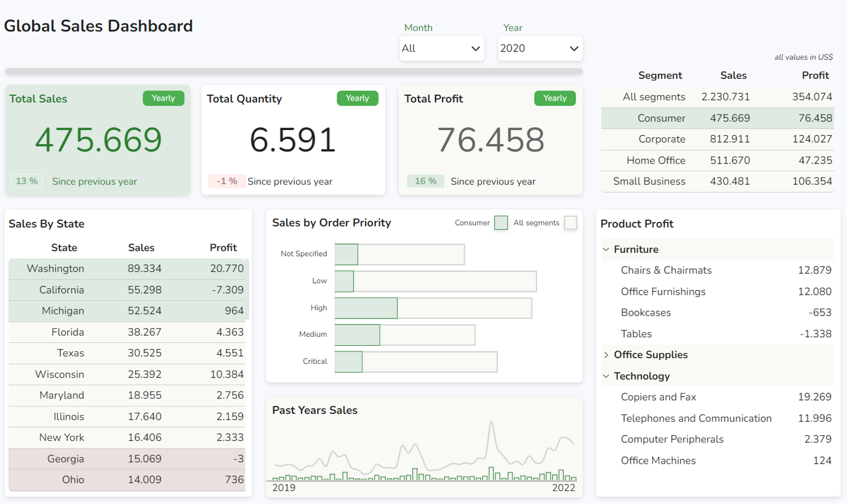Viewport: 847px width, 504px height.
Task: Click the 16 % profit change badge
Action: pos(426,182)
